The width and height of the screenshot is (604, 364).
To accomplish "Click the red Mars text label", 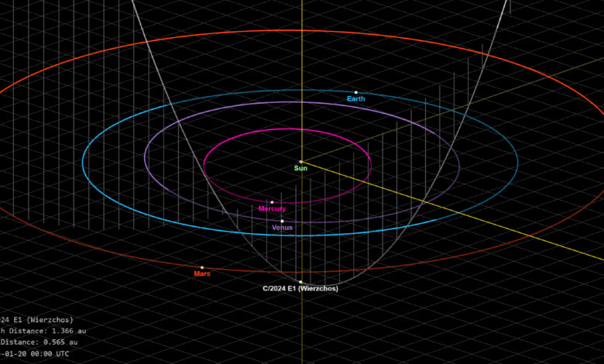I will pos(202,273).
